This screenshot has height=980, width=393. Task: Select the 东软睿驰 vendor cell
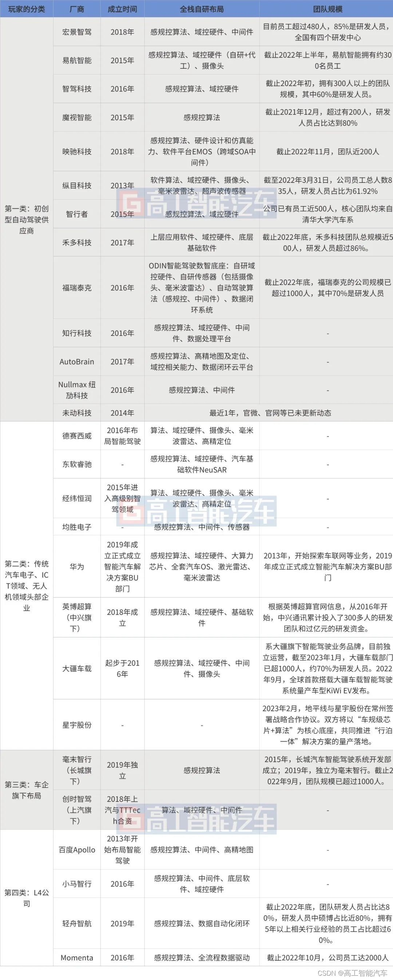pyautogui.click(x=77, y=465)
